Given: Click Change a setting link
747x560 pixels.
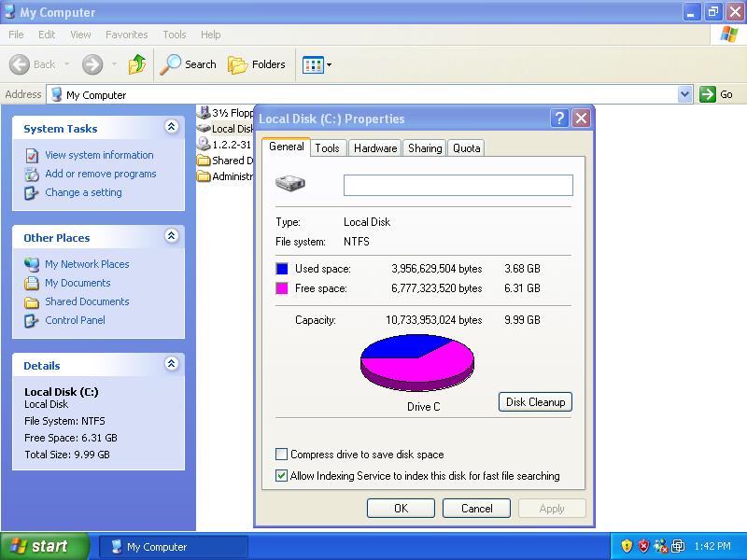Looking at the screenshot, I should pos(83,192).
